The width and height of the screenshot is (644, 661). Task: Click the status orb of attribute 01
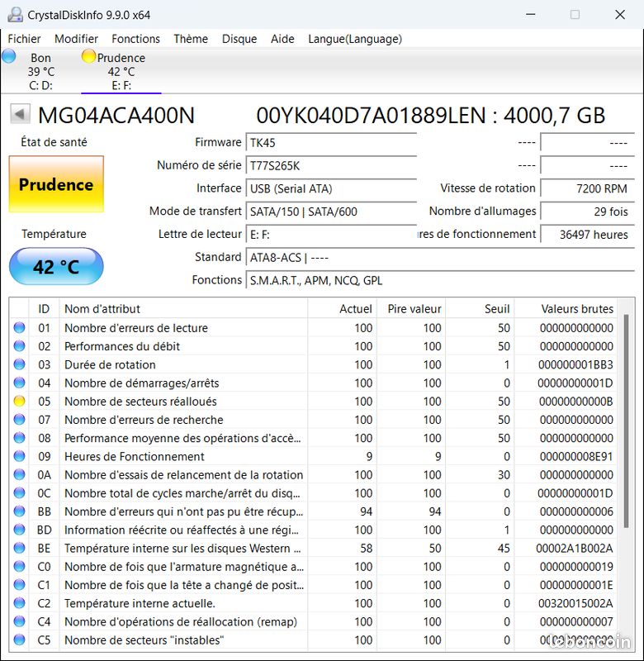point(19,327)
